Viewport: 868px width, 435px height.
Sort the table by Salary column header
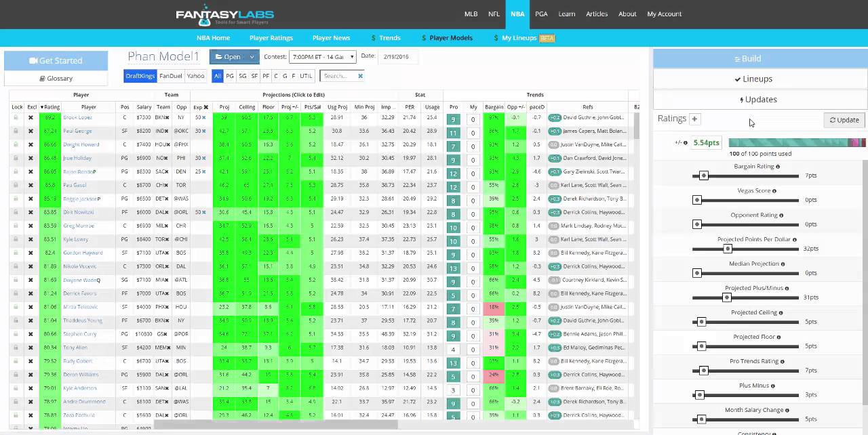(144, 107)
